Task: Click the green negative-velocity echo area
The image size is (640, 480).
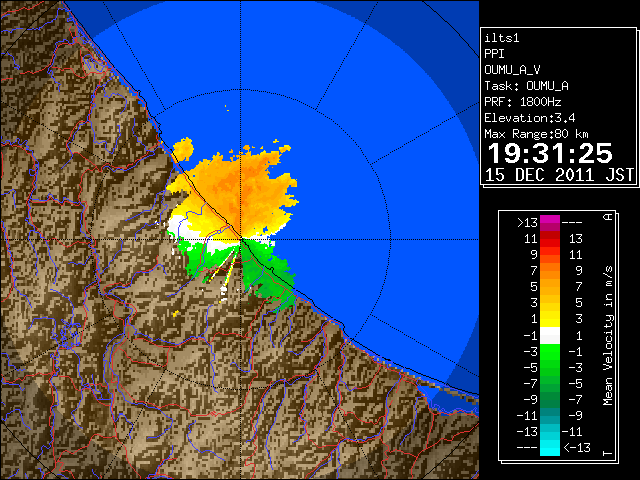Action: click(265, 273)
